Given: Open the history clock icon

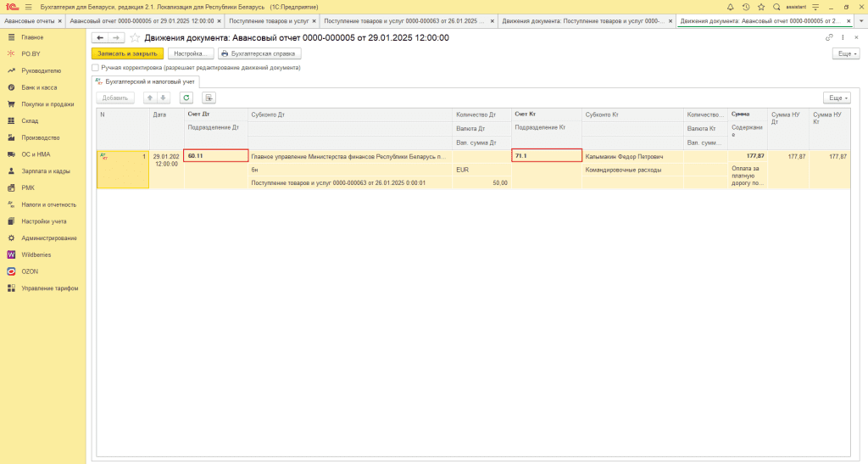Looking at the screenshot, I should pyautogui.click(x=745, y=7).
